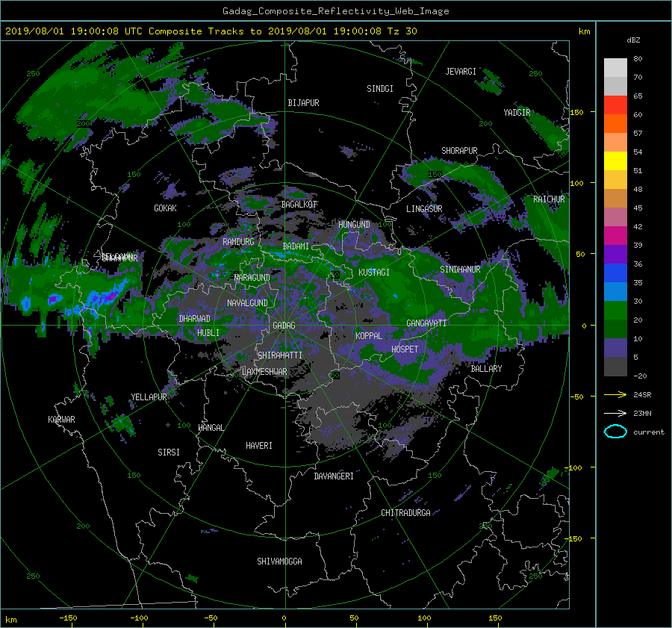This screenshot has height=628, width=672.
Task: Click the '24SR' legend text
Action: [642, 394]
